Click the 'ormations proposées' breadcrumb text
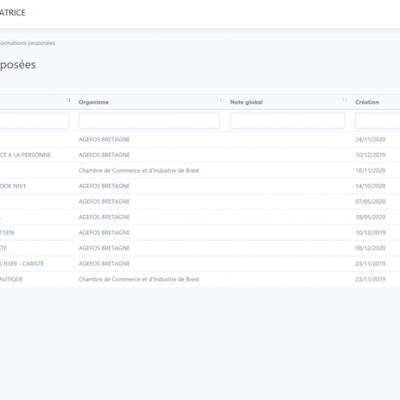This screenshot has width=400, height=400. pyautogui.click(x=27, y=43)
